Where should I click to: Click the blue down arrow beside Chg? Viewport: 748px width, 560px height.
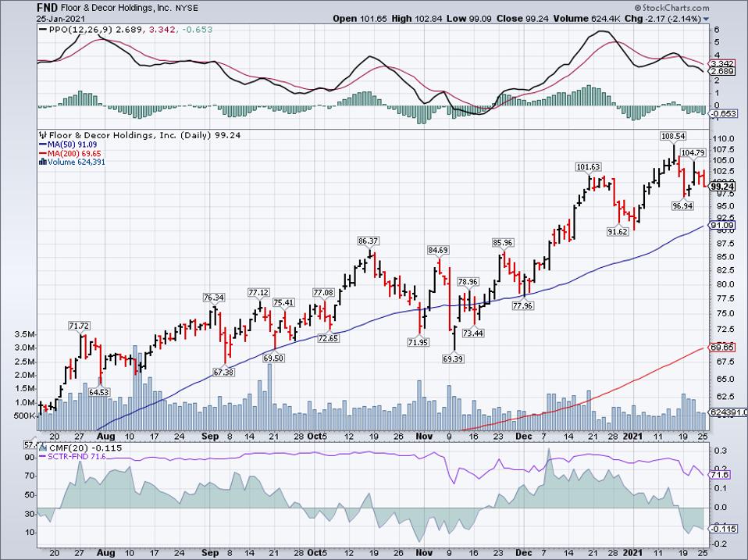coord(706,18)
